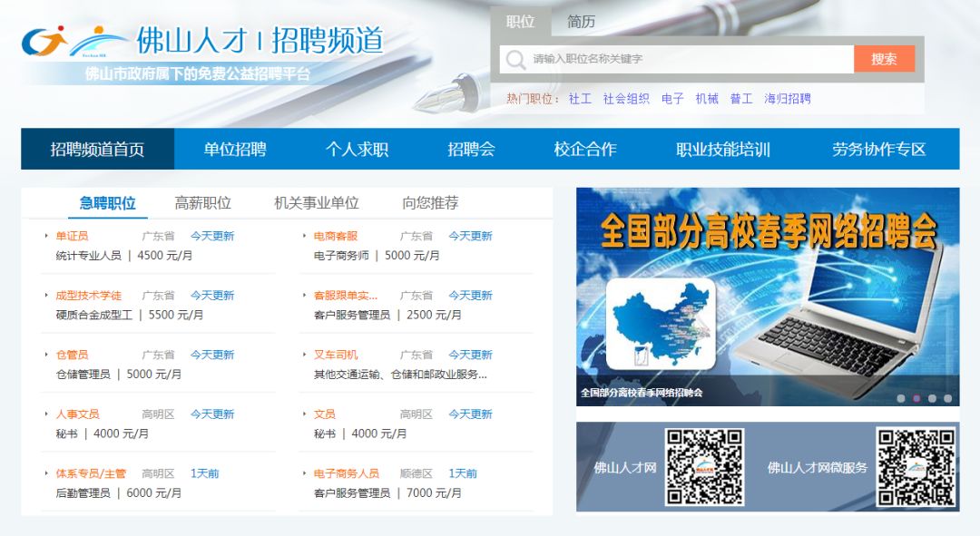Open the 社工 hot job link
This screenshot has height=536, width=980.
581,99
